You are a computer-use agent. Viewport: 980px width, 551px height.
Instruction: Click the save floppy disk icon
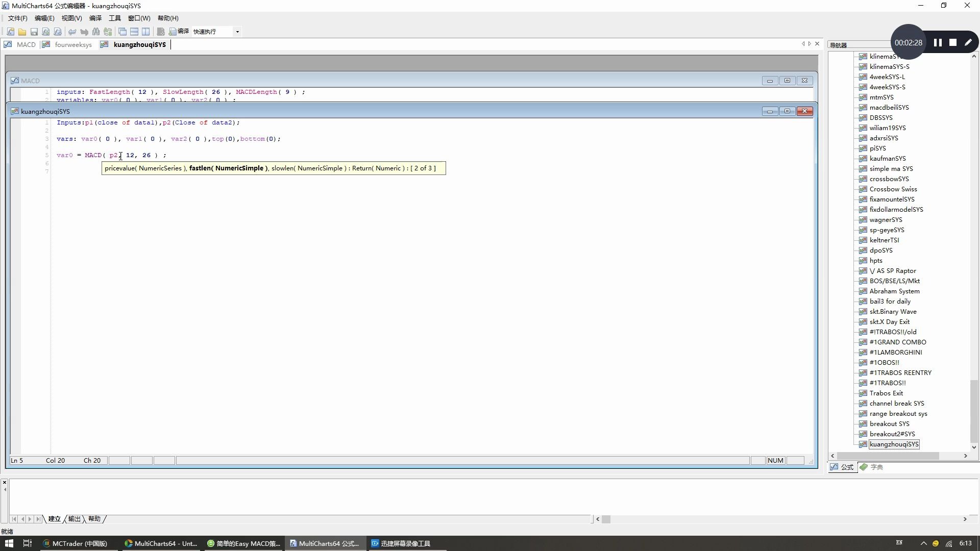34,32
